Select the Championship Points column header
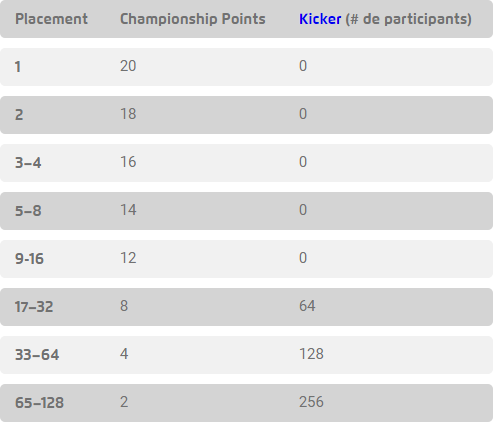The image size is (493, 422). tap(193, 19)
